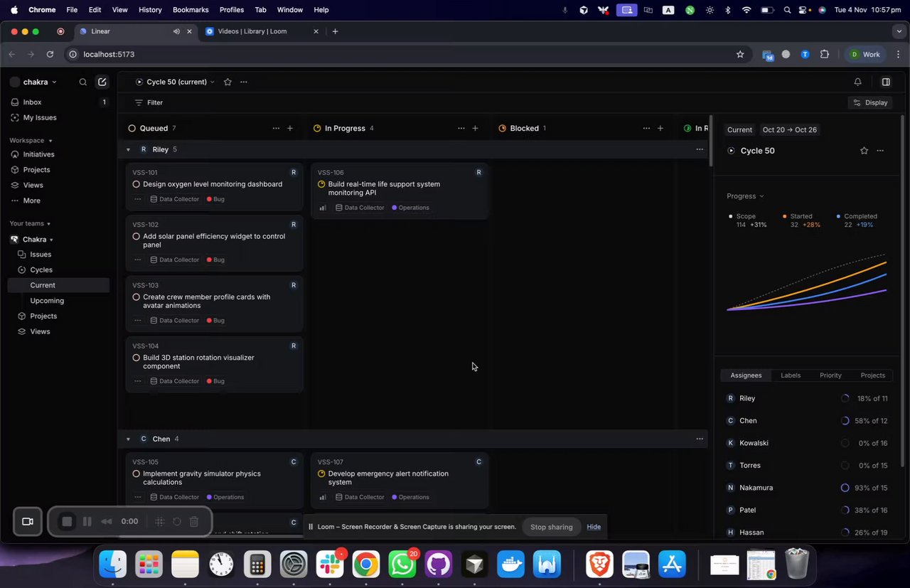Open Cycle 50 (current) dropdown
The image size is (910, 588).
pos(175,82)
